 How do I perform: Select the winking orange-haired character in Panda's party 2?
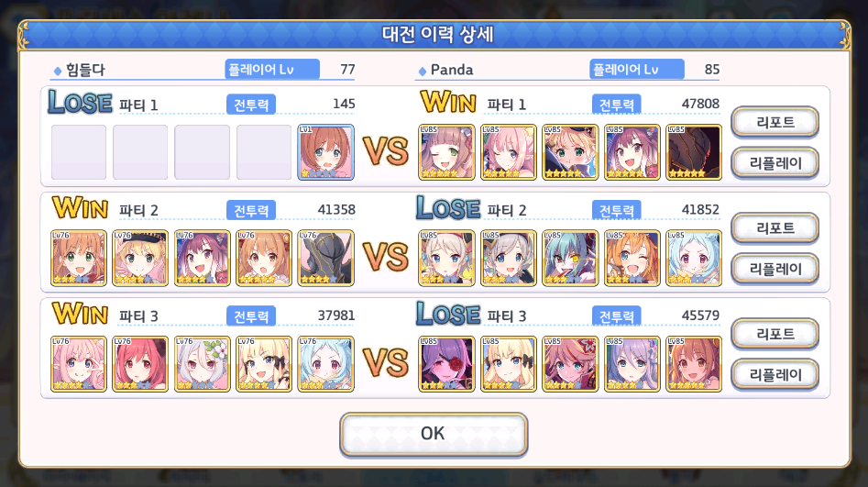point(632,259)
